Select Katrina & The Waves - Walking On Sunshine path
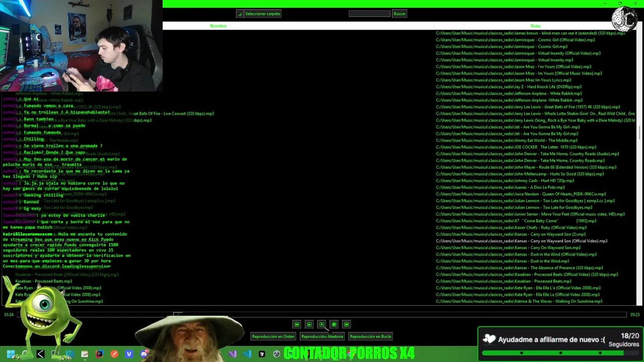This screenshot has height=362, width=644. 519,301
